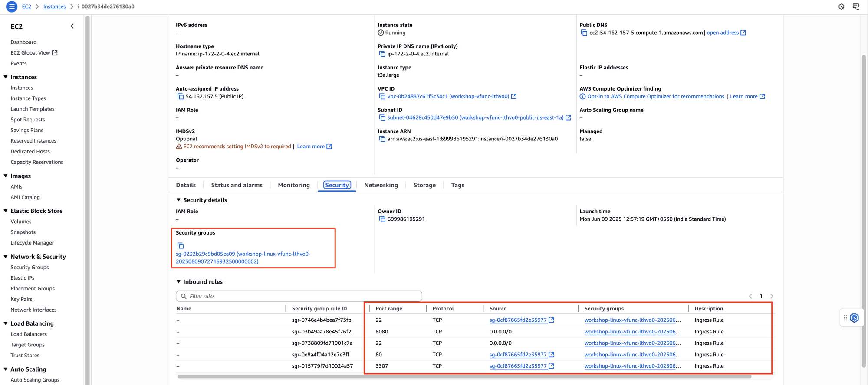The image size is (868, 385).
Task: Copy the VPC ID icon
Action: 382,97
